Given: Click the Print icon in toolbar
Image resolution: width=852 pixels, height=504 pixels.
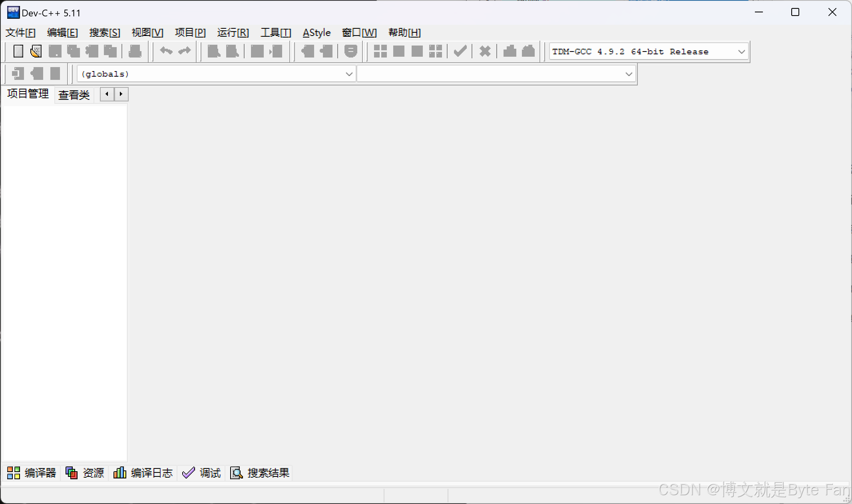Looking at the screenshot, I should point(135,51).
